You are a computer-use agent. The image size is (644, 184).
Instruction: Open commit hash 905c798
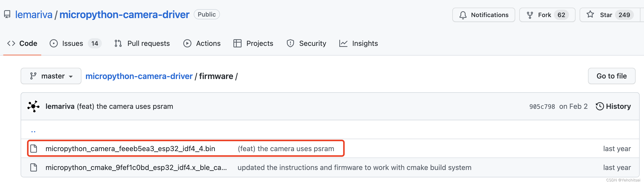tap(542, 107)
